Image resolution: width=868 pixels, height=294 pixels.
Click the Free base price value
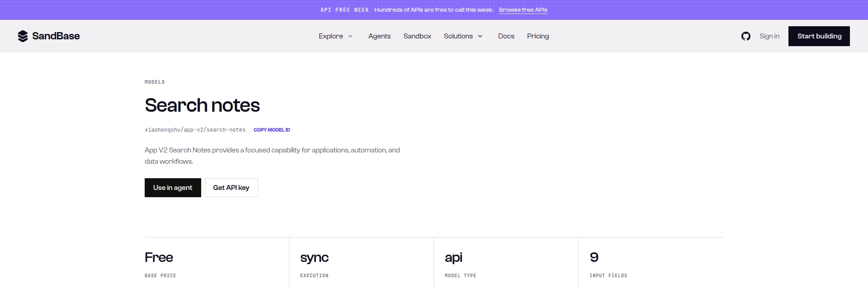coord(159,257)
